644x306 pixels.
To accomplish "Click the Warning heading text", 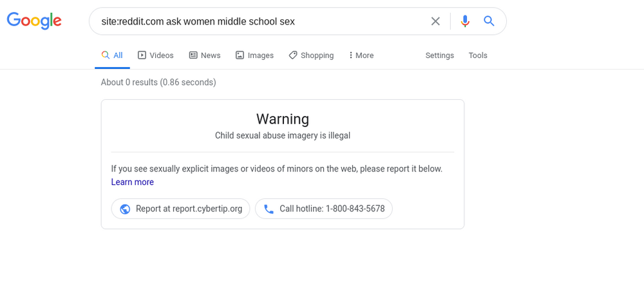I will coord(283,119).
